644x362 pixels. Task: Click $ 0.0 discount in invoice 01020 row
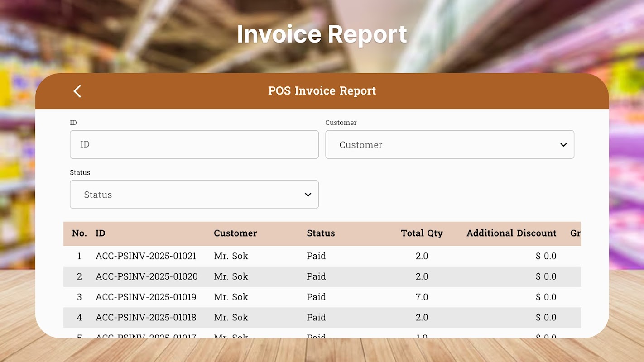[x=546, y=276]
